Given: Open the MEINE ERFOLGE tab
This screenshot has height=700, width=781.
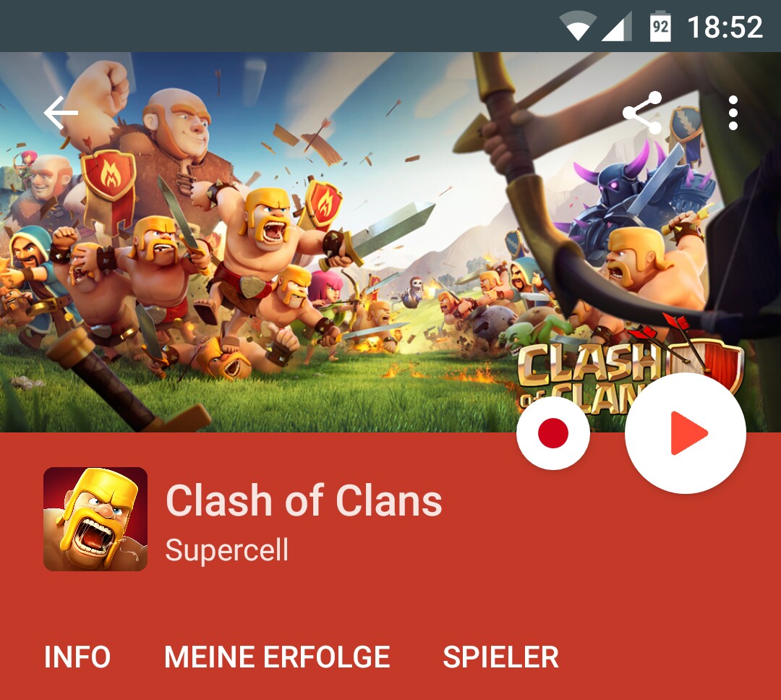Looking at the screenshot, I should pos(277,657).
